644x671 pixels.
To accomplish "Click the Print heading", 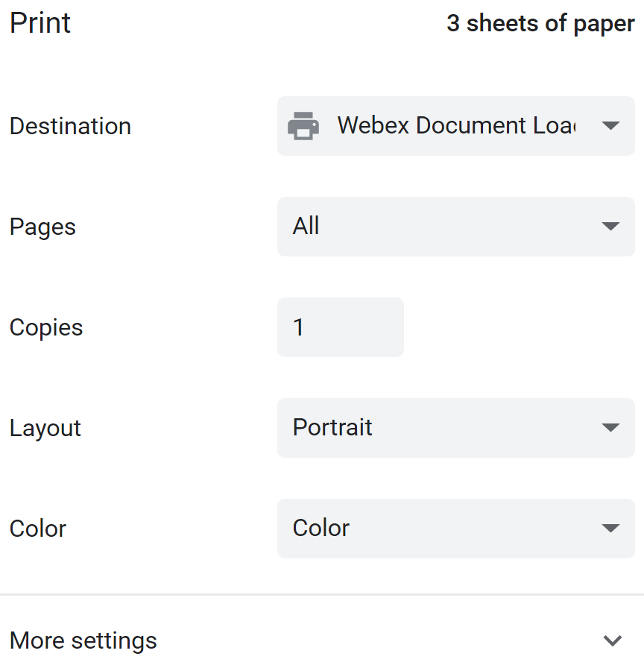I will click(40, 23).
